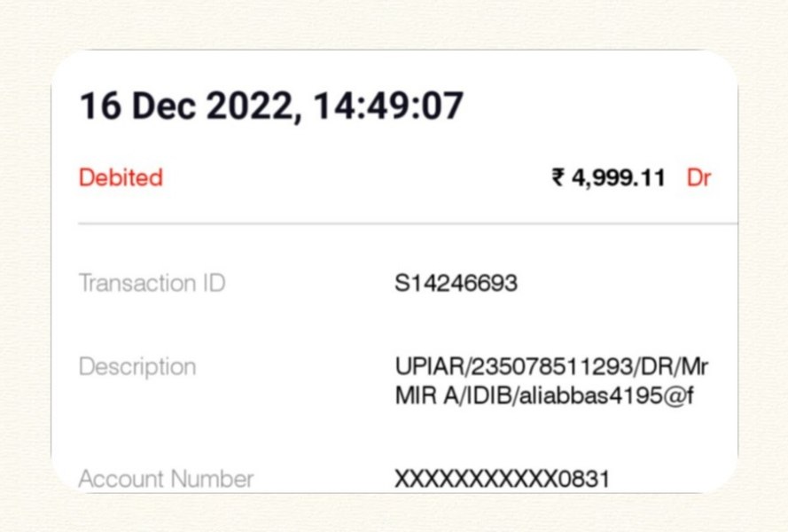Tap the red Debited status label

tap(121, 177)
